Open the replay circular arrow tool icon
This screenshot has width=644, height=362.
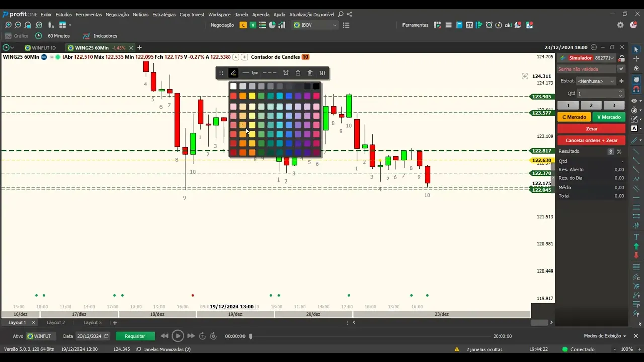pos(499,25)
